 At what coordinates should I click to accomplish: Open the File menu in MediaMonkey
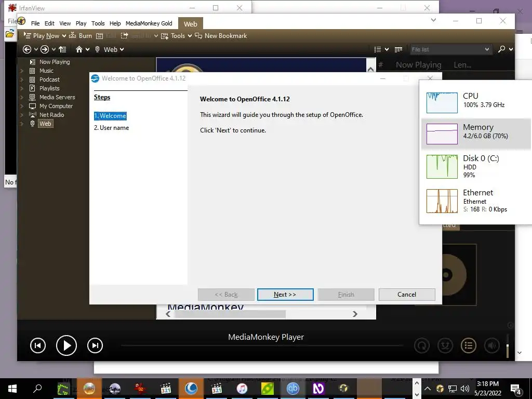click(x=35, y=23)
